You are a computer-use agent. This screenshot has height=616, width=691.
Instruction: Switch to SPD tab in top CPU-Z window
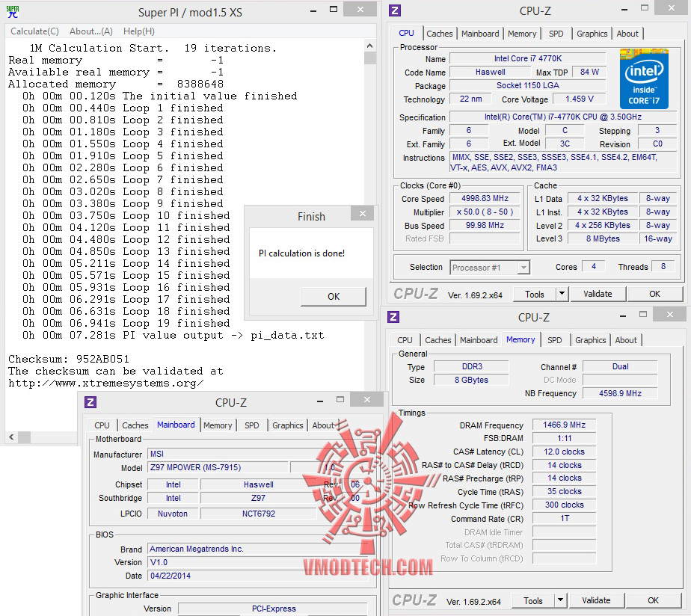(x=556, y=34)
